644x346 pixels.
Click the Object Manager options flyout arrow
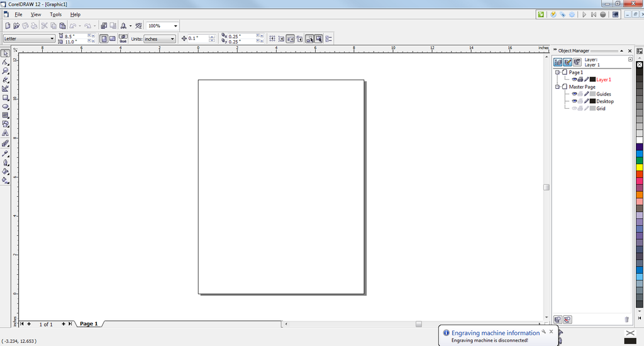[x=630, y=60]
